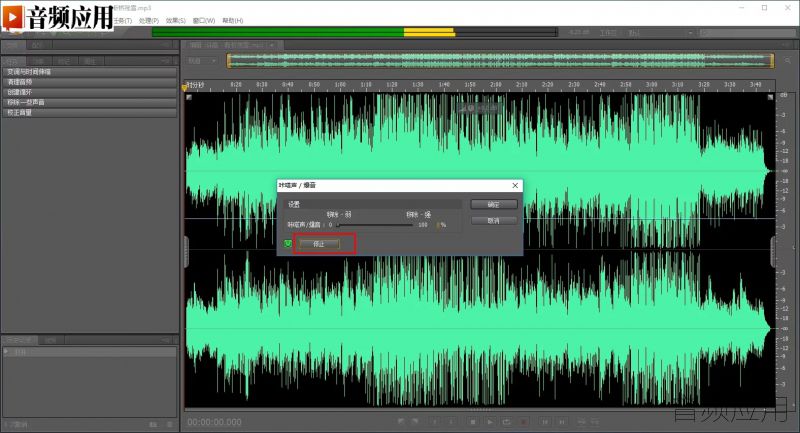Viewport: 800px width, 433px height.
Task: Select the 清理音频 task
Action: tap(90, 82)
